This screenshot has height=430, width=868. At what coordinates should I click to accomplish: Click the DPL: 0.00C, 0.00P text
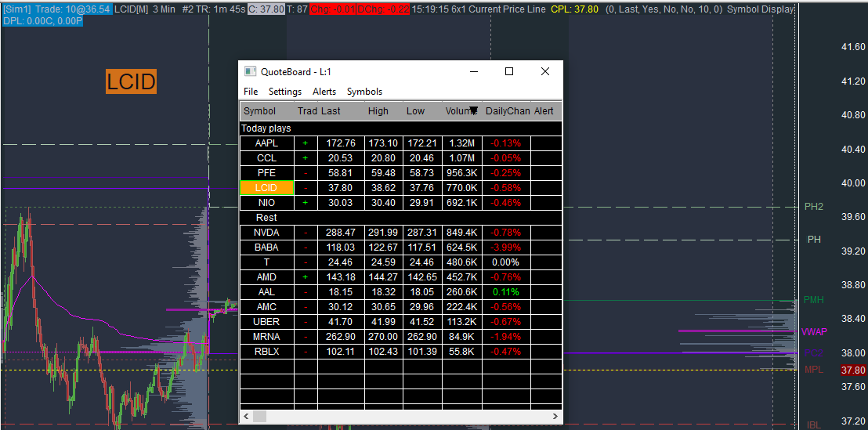(x=42, y=20)
